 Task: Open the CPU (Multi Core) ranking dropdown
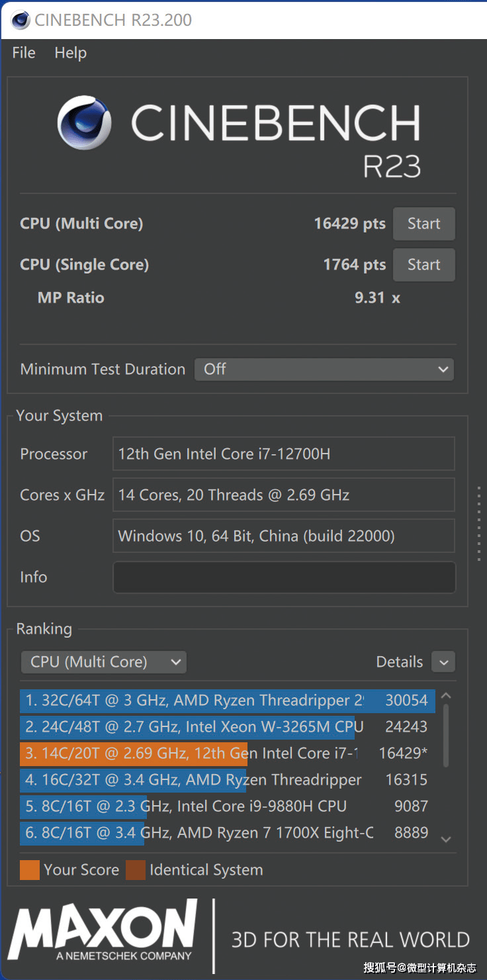pos(104,662)
